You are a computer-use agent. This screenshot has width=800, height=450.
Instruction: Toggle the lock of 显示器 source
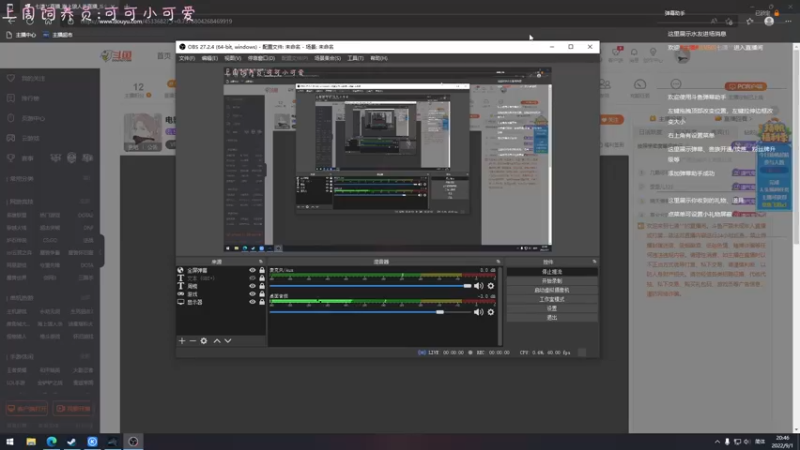262,302
